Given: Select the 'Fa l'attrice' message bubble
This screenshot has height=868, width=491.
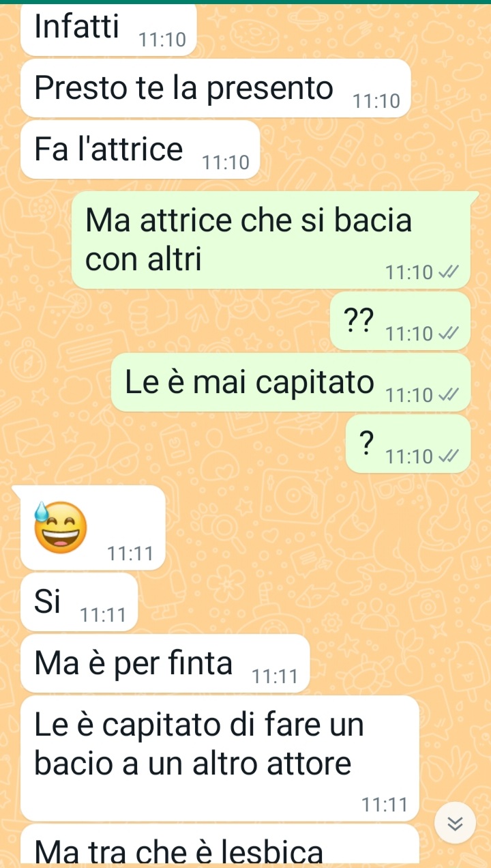Looking at the screenshot, I should pyautogui.click(x=140, y=149).
